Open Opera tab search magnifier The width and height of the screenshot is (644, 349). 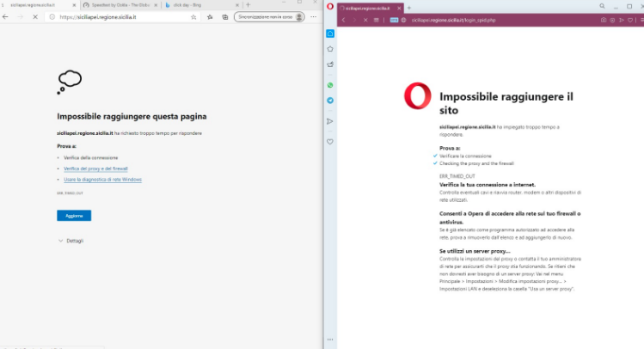[602, 6]
